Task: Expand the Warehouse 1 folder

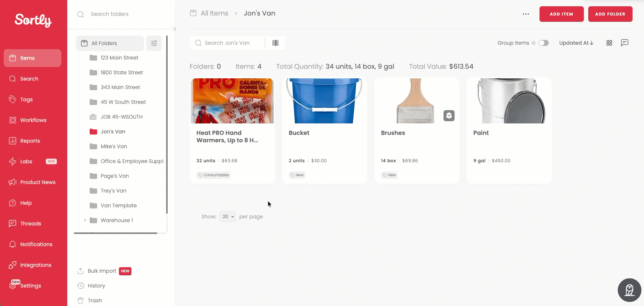Action: pos(85,220)
